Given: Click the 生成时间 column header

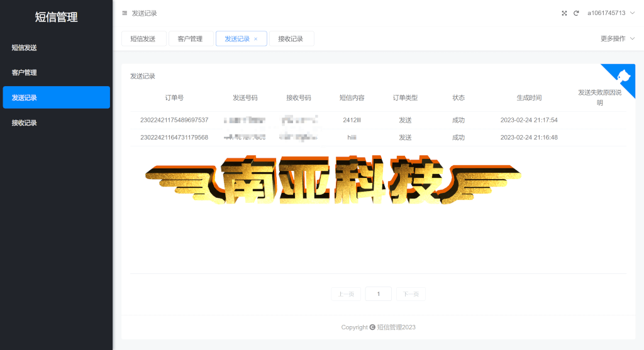Looking at the screenshot, I should point(529,97).
